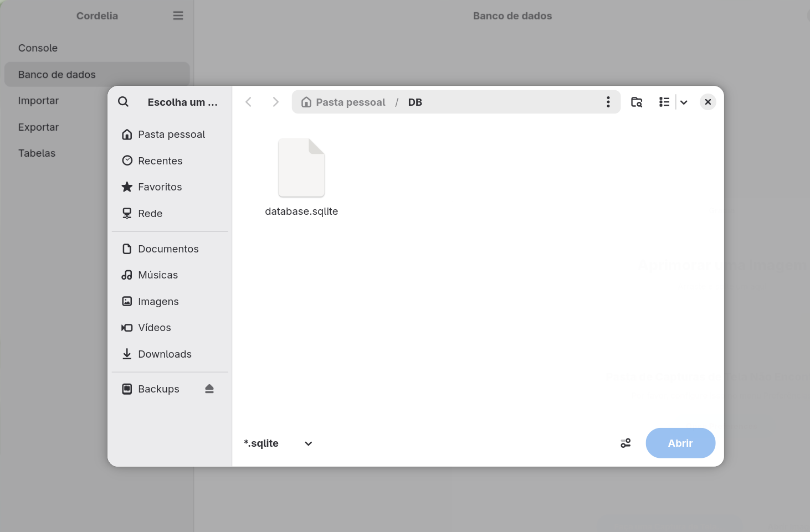Viewport: 810px width, 532px height.
Task: Expand the view options chevron
Action: click(x=684, y=102)
